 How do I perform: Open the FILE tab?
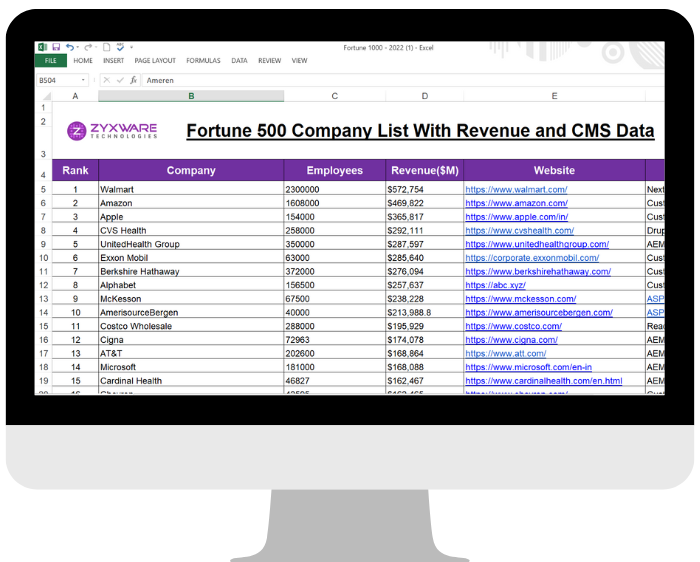coord(50,61)
